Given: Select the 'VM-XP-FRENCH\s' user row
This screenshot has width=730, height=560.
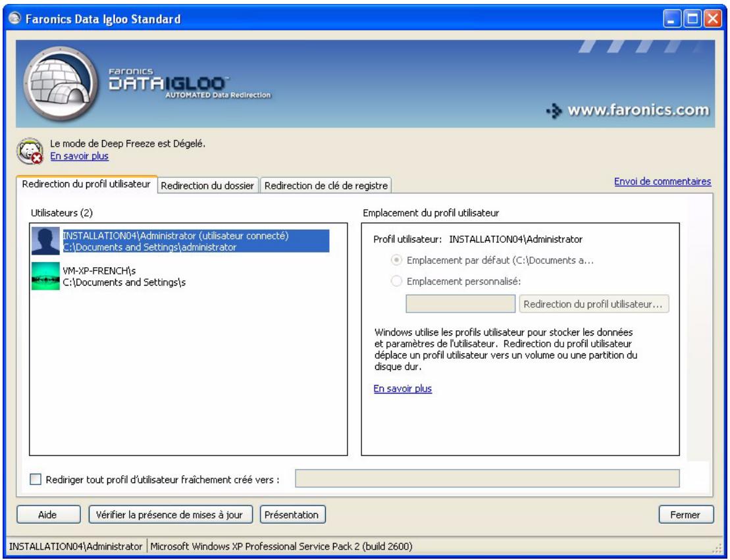Looking at the screenshot, I should (180, 276).
